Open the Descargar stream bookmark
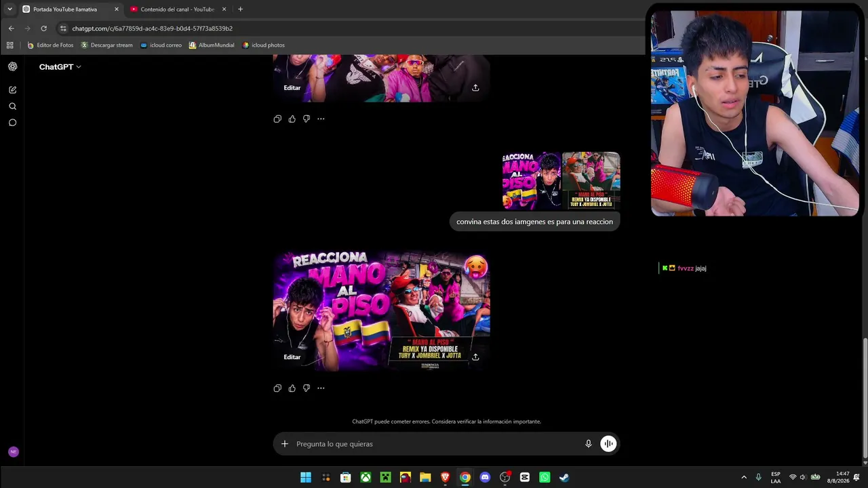Image resolution: width=868 pixels, height=488 pixels. (x=106, y=45)
